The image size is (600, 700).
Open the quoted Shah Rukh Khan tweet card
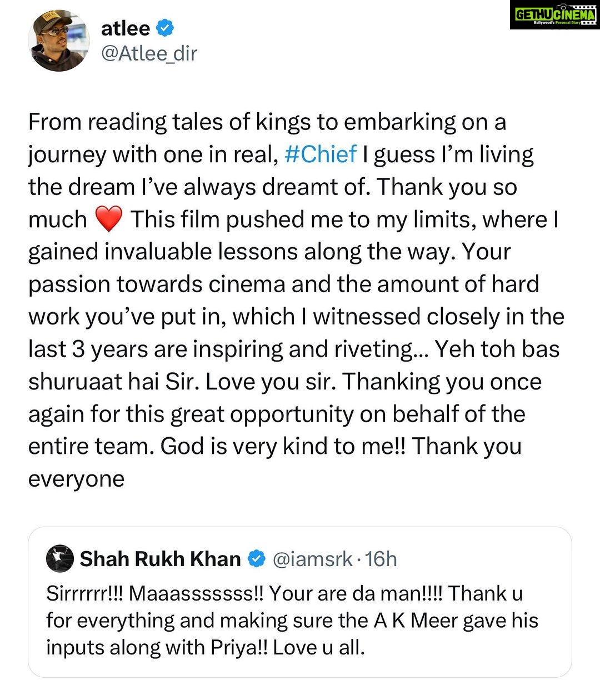coord(300,602)
